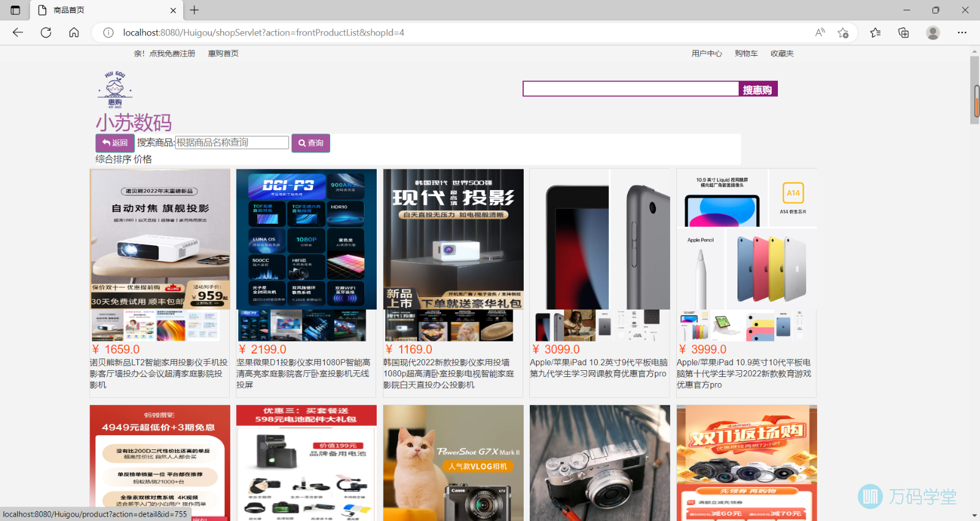Viewport: 980px width, 521px height.
Task: Click the browser back arrow
Action: (18, 32)
